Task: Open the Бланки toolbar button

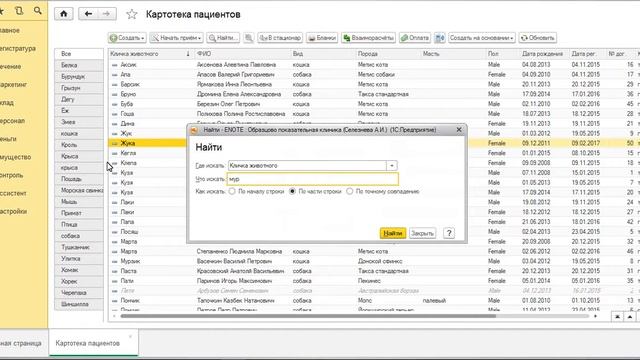Action: point(322,38)
